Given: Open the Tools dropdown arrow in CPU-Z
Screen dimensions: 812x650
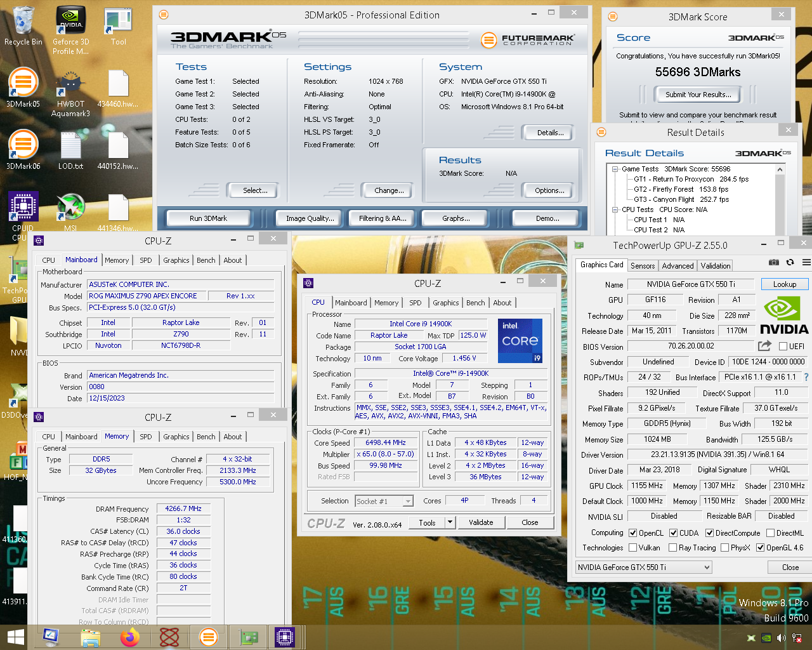Looking at the screenshot, I should 450,522.
